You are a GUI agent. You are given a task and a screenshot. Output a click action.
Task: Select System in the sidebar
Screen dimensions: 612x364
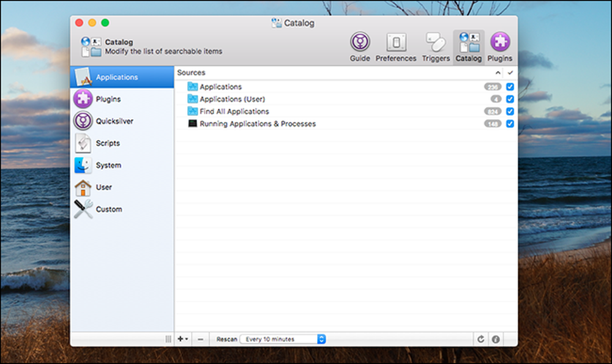tap(122, 165)
